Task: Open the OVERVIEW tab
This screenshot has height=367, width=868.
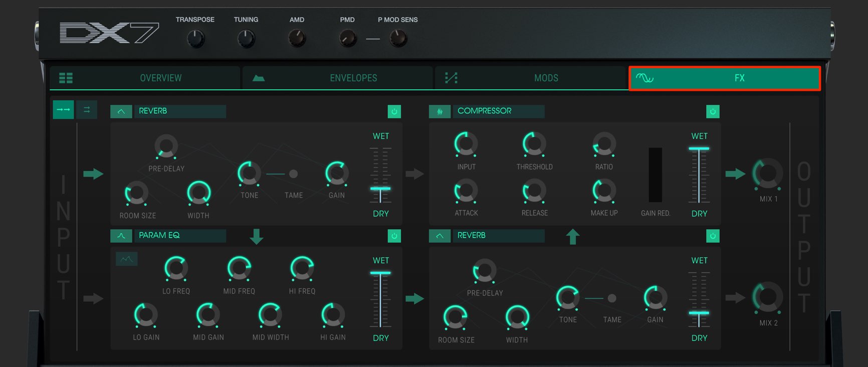Action: pos(145,78)
